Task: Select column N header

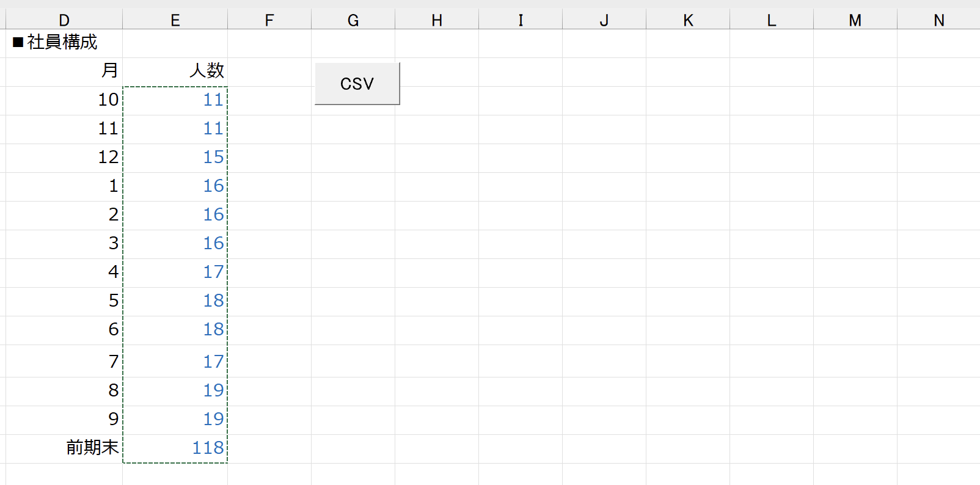Action: point(938,20)
